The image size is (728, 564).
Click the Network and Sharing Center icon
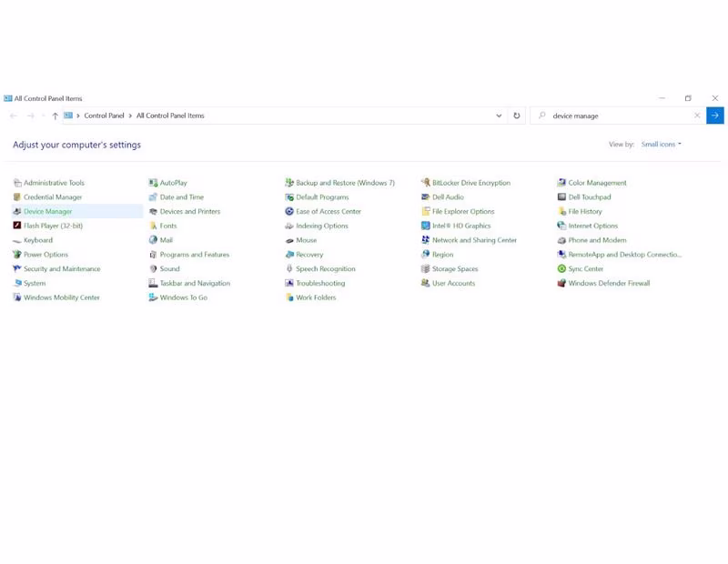425,240
